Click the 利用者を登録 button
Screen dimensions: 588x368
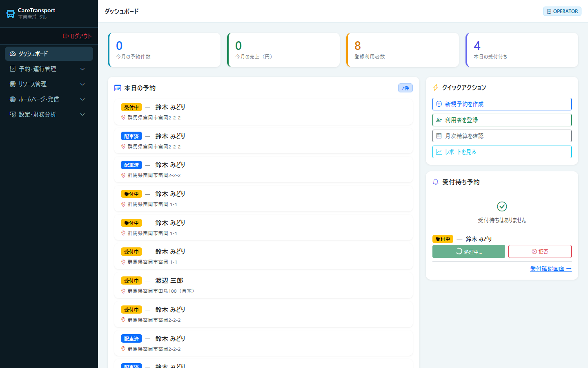coord(502,120)
